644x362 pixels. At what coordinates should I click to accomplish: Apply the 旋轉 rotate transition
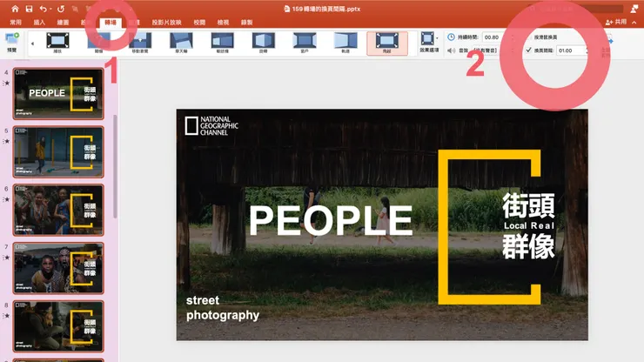tap(264, 43)
